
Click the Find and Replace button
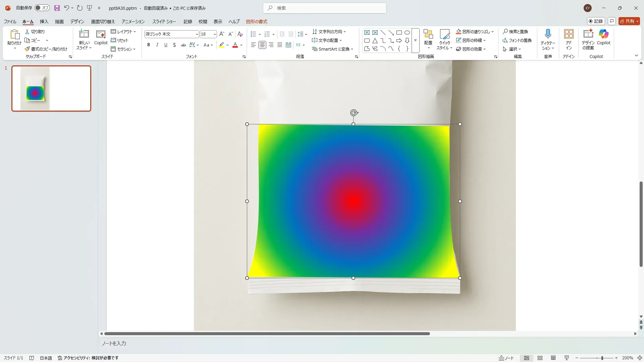pos(515,32)
